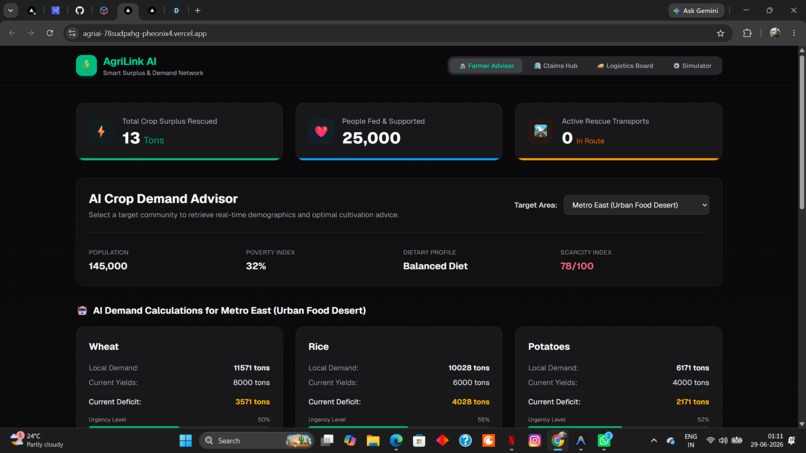Click the Poverty Index value 32%

256,266
